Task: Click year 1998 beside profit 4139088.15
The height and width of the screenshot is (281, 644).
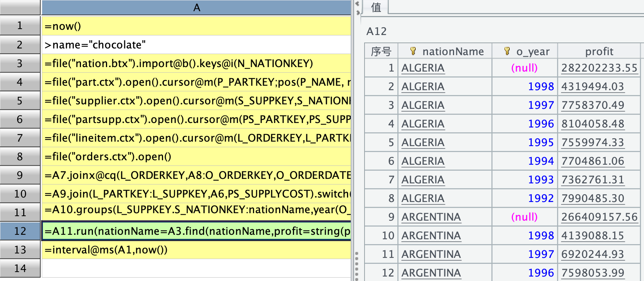Action: [541, 236]
